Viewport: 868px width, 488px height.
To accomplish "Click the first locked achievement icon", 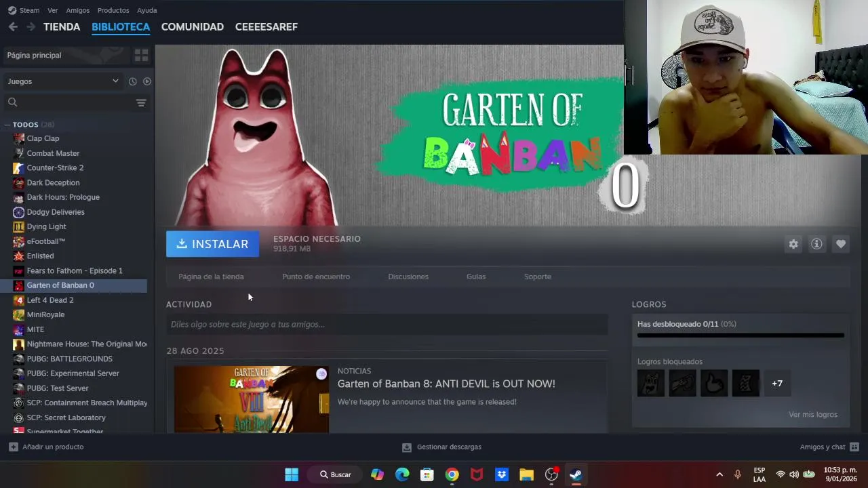I will click(651, 384).
